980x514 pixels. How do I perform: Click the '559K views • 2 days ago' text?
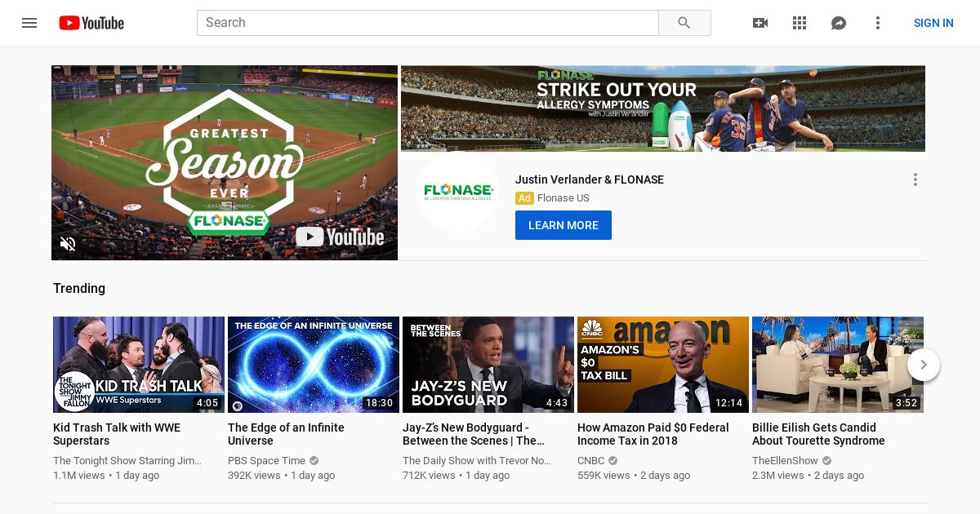[634, 476]
